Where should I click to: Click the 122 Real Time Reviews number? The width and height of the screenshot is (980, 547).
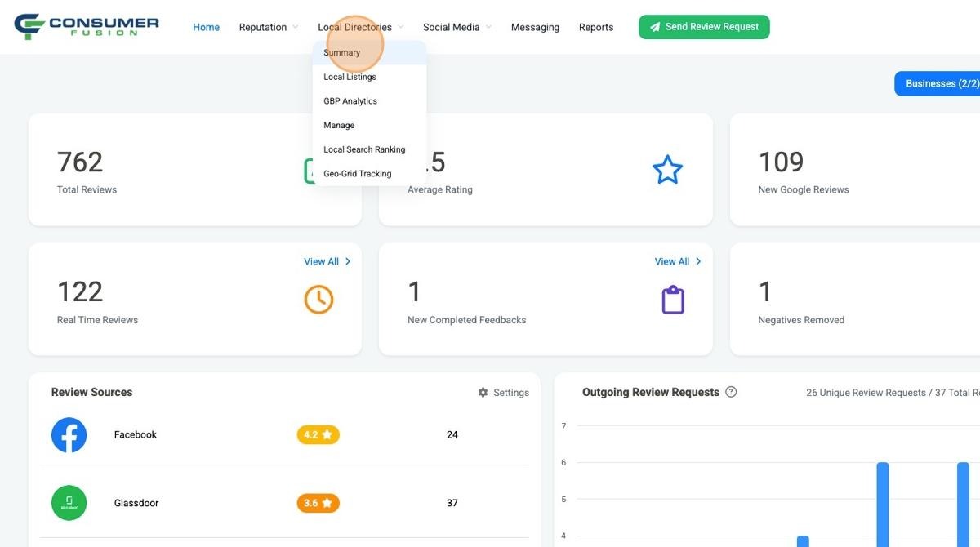click(x=80, y=291)
